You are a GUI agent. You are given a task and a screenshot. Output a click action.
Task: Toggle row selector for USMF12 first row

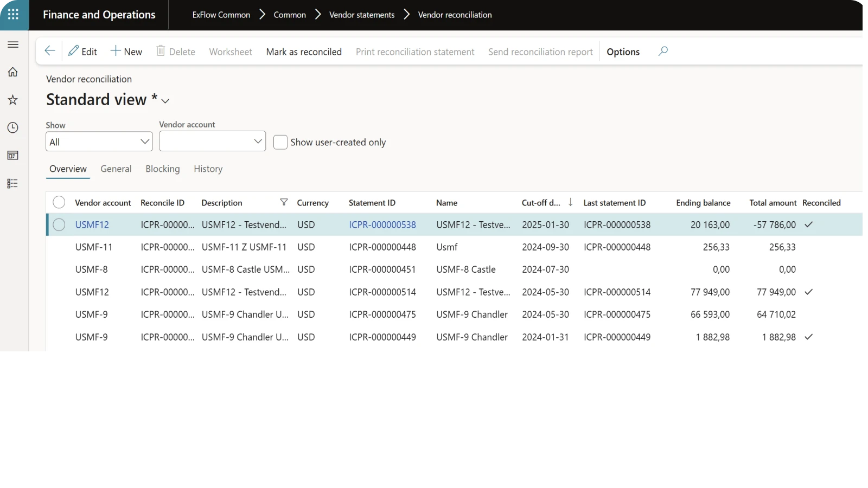click(59, 224)
